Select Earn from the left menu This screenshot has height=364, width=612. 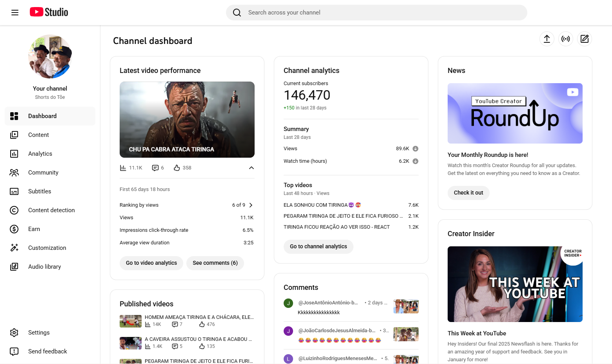click(x=34, y=229)
